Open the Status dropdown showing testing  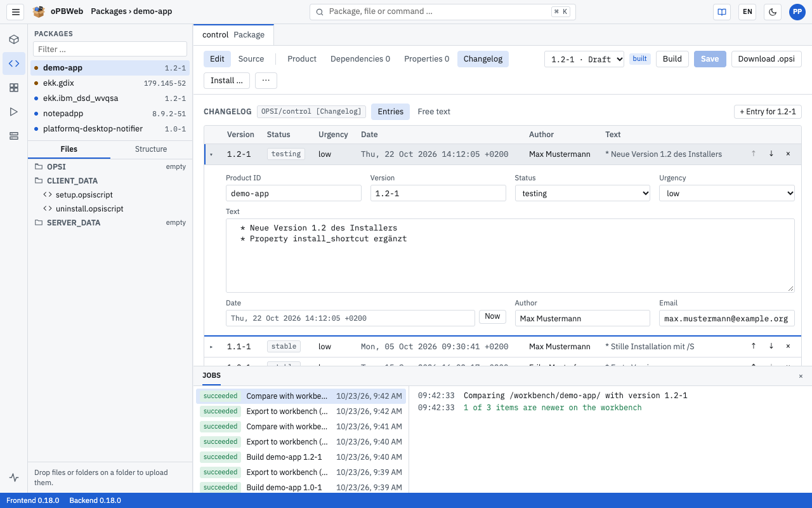pos(582,193)
